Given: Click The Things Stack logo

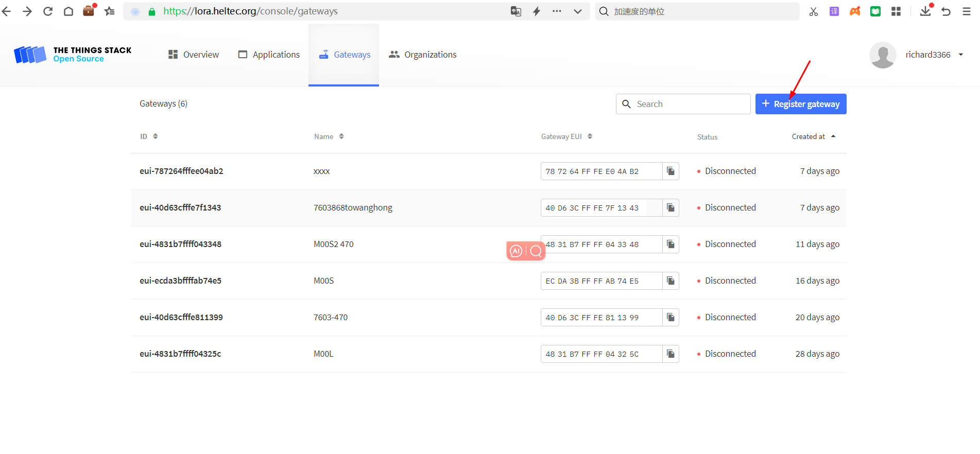Looking at the screenshot, I should point(73,55).
